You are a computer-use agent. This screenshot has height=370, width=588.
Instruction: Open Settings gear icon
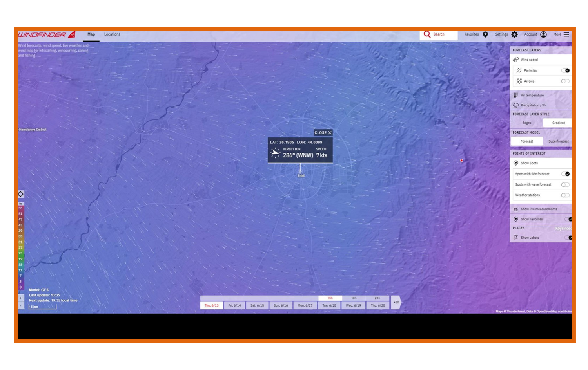tap(514, 34)
